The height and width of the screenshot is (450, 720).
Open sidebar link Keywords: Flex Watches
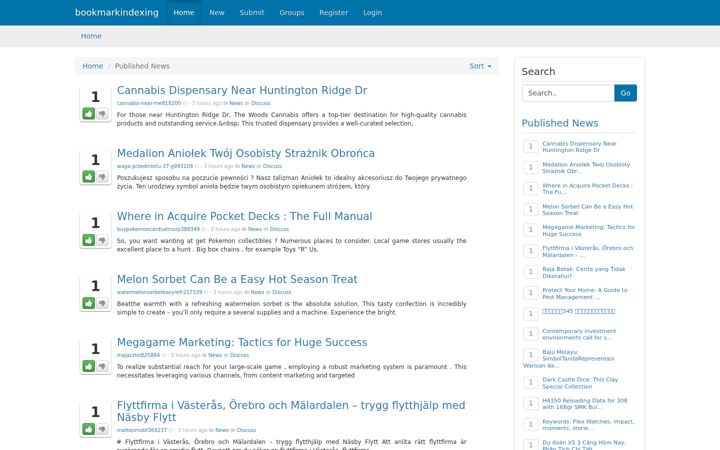click(588, 425)
